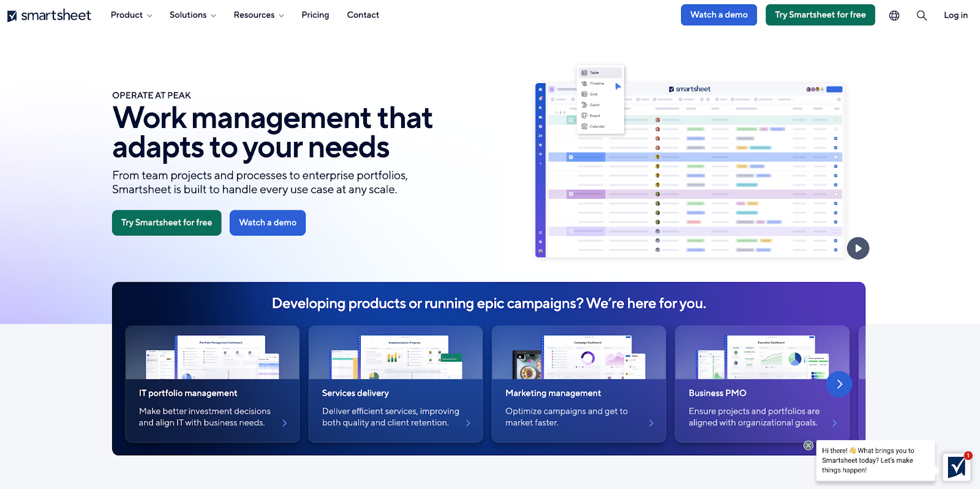The height and width of the screenshot is (489, 980).
Task: Open Marketing management dashboard thumbnail
Action: pyautogui.click(x=579, y=356)
